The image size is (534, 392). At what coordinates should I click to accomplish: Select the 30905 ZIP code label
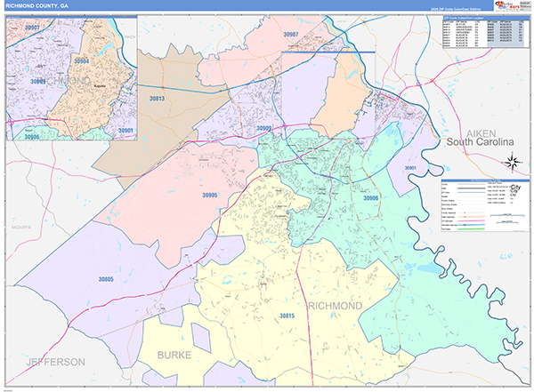pos(210,196)
